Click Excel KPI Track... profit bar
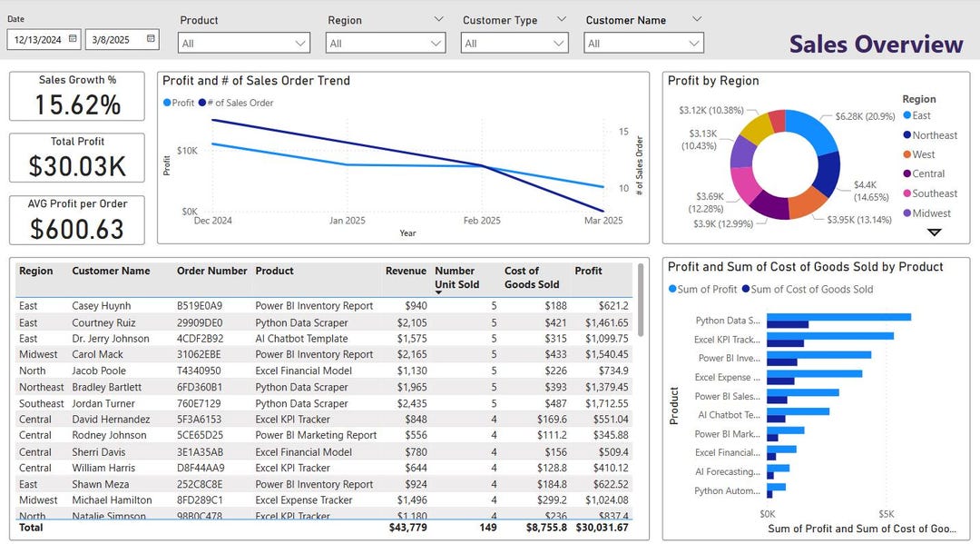This screenshot has height=544, width=980. tap(830, 336)
